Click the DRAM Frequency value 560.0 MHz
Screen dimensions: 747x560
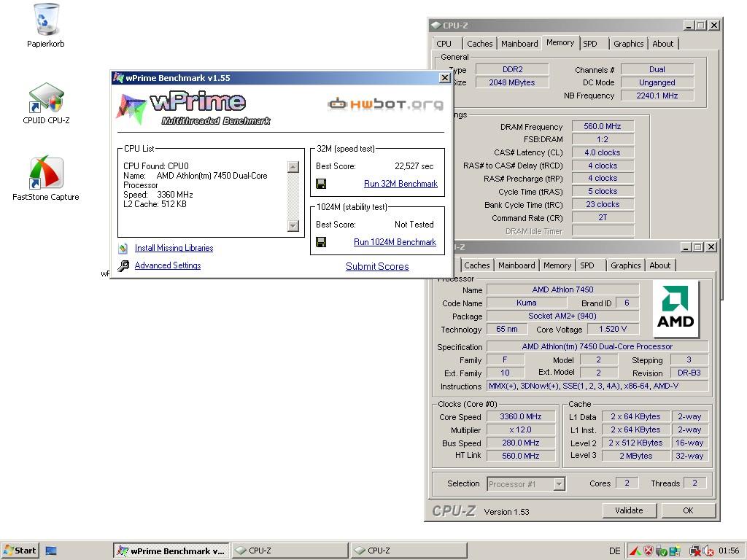[602, 127]
